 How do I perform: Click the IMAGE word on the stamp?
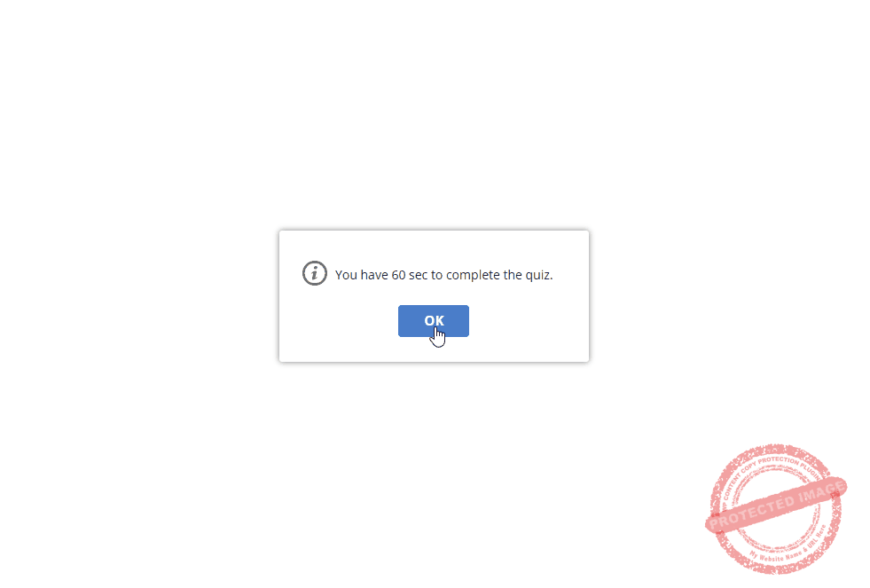(x=819, y=492)
